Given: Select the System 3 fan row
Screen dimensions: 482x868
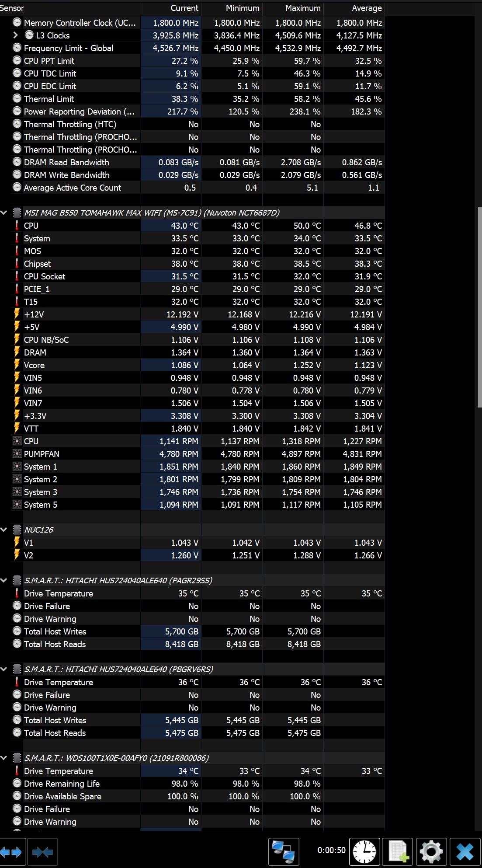Looking at the screenshot, I should tap(192, 492).
